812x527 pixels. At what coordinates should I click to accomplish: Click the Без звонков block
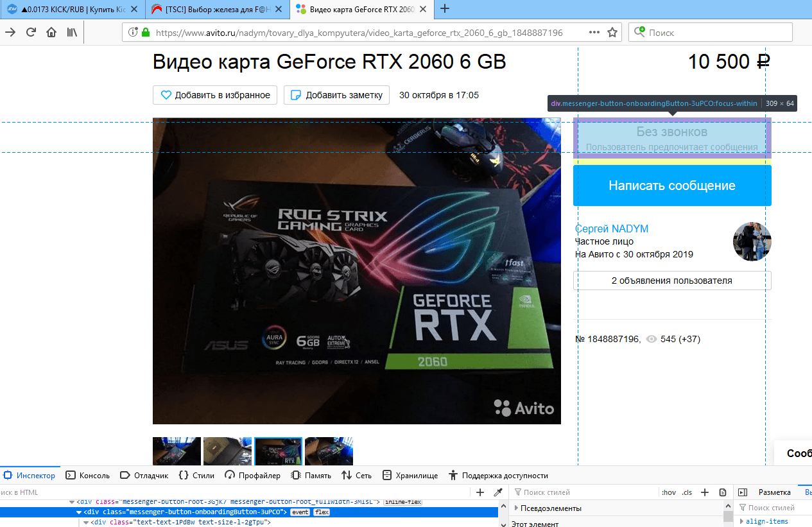(x=672, y=138)
